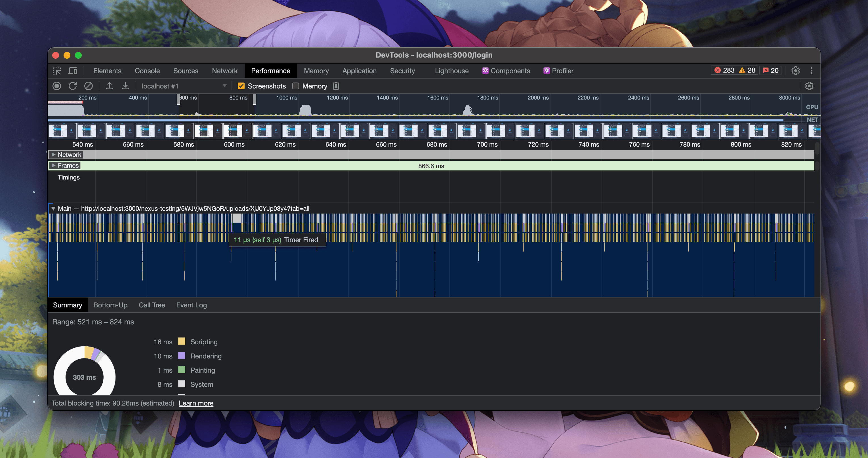Open the 20 issues badge
The width and height of the screenshot is (868, 458).
click(x=771, y=70)
